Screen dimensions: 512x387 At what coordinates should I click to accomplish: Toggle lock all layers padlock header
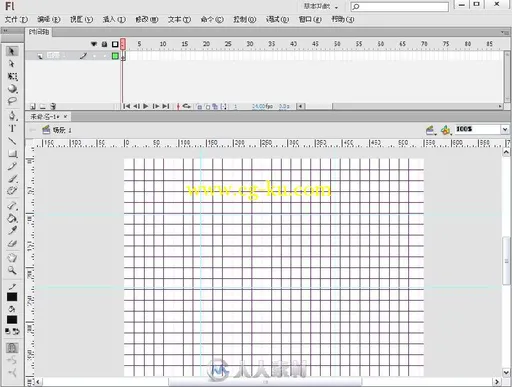(104, 44)
